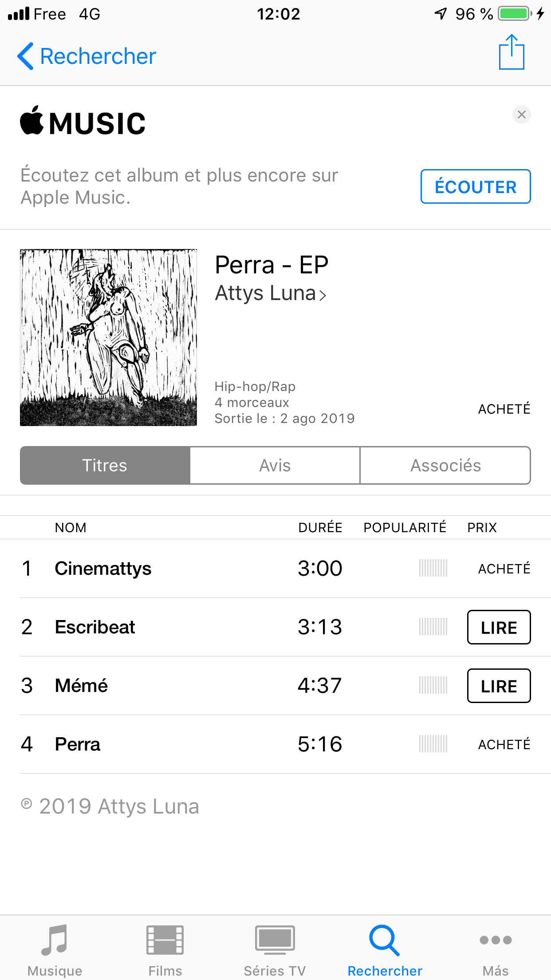This screenshot has height=980, width=551.
Task: Tap the ÉCOUTER button
Action: click(476, 186)
